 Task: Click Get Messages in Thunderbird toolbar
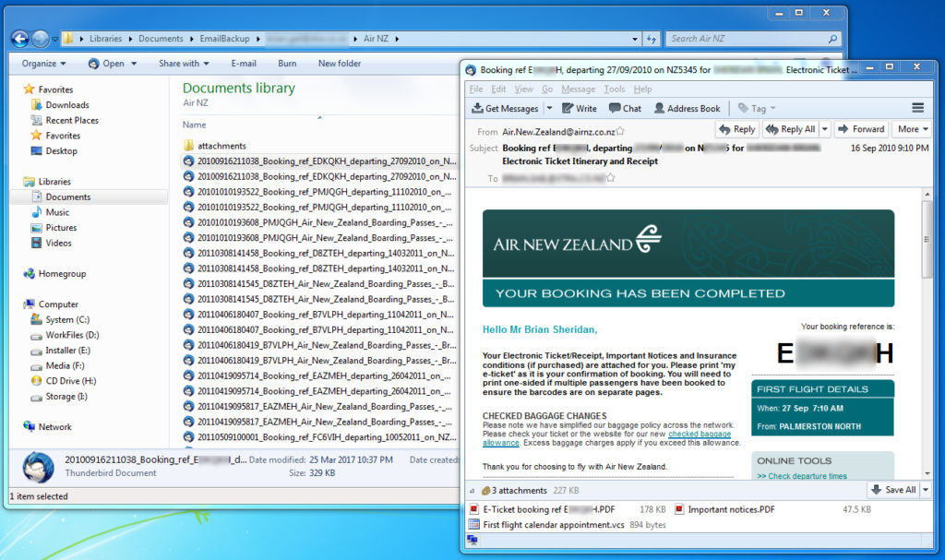coord(505,109)
